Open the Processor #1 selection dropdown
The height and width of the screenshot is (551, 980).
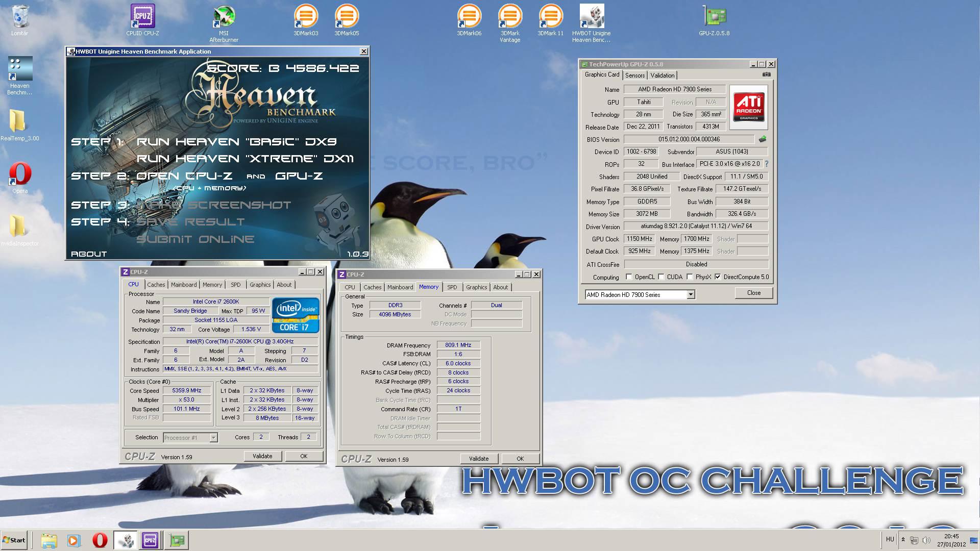point(213,438)
